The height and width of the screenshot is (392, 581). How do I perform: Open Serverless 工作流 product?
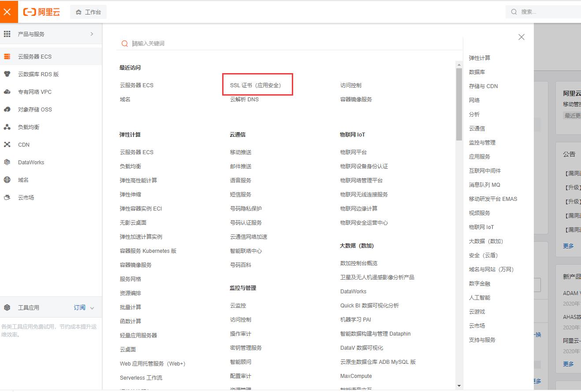pos(141,377)
